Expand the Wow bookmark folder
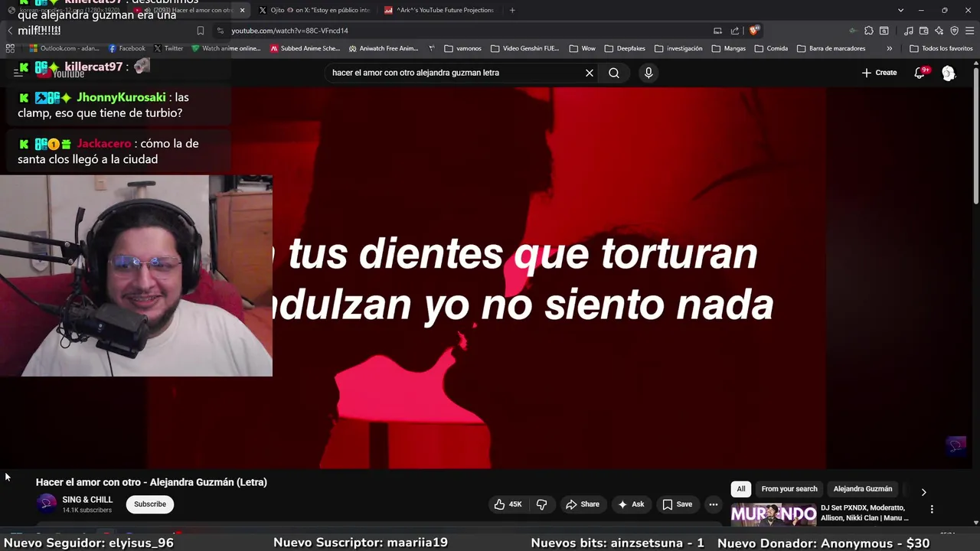This screenshot has width=980, height=551. click(582, 48)
